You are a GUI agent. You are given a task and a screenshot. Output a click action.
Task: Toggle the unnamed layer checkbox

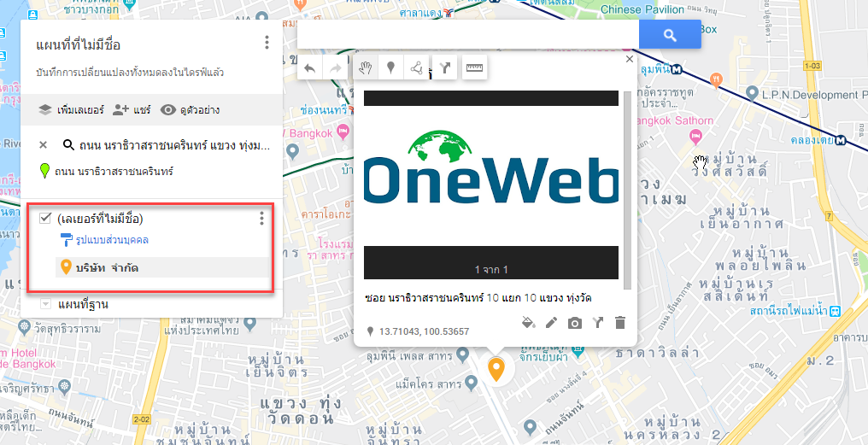click(x=45, y=219)
